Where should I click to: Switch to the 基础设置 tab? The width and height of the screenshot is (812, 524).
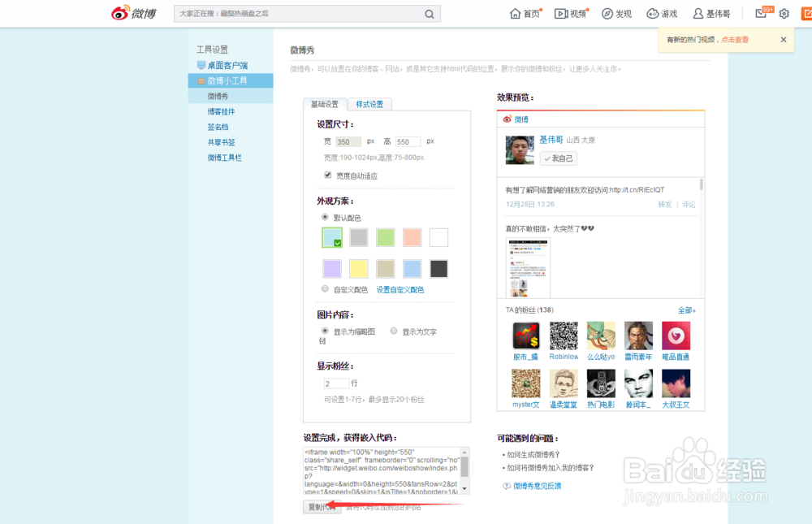tap(325, 104)
